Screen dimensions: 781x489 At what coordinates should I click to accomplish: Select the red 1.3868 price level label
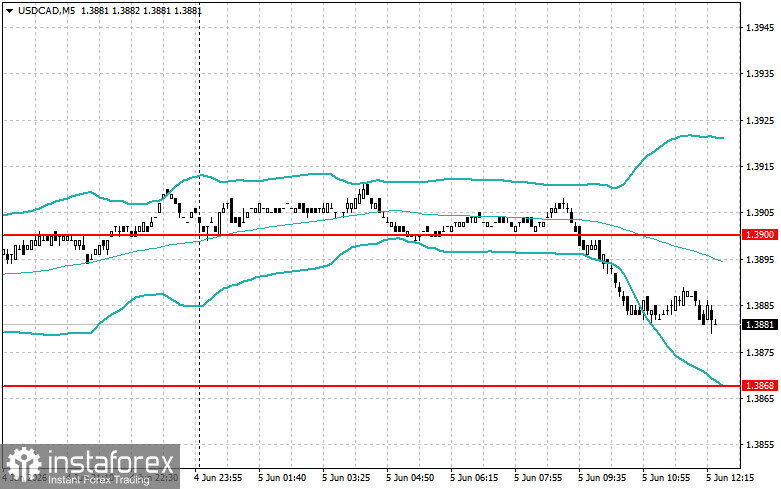[x=760, y=385]
